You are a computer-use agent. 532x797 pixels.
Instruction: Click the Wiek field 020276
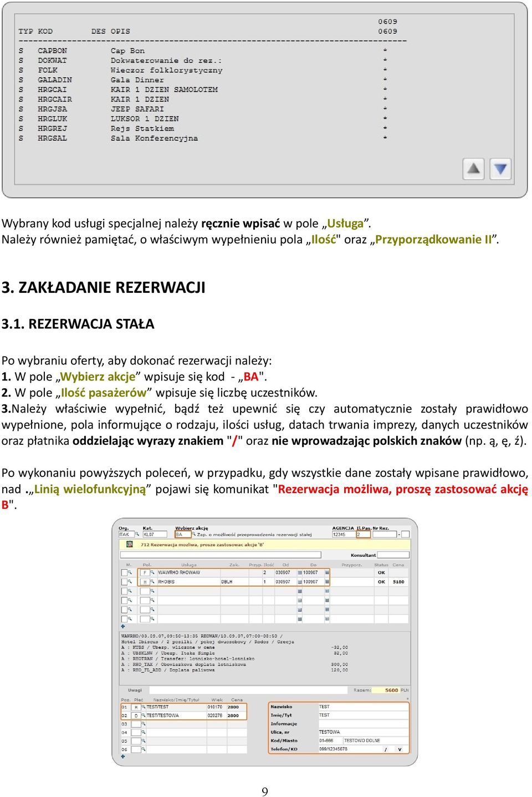(x=216, y=715)
